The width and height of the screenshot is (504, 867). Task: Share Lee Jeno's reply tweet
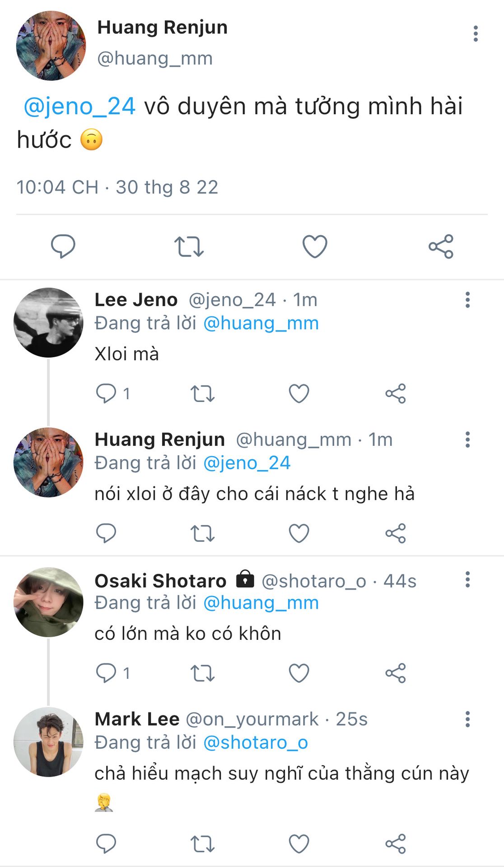(x=396, y=393)
